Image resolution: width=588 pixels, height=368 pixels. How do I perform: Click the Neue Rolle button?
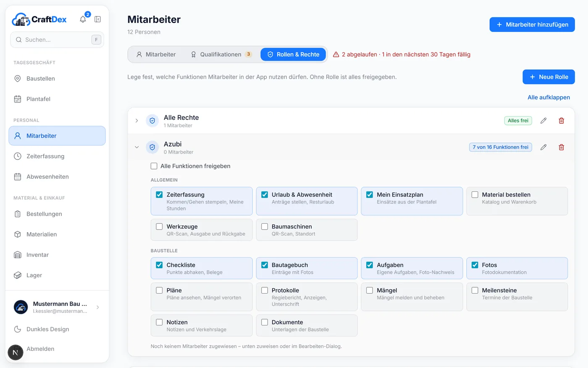tap(549, 77)
